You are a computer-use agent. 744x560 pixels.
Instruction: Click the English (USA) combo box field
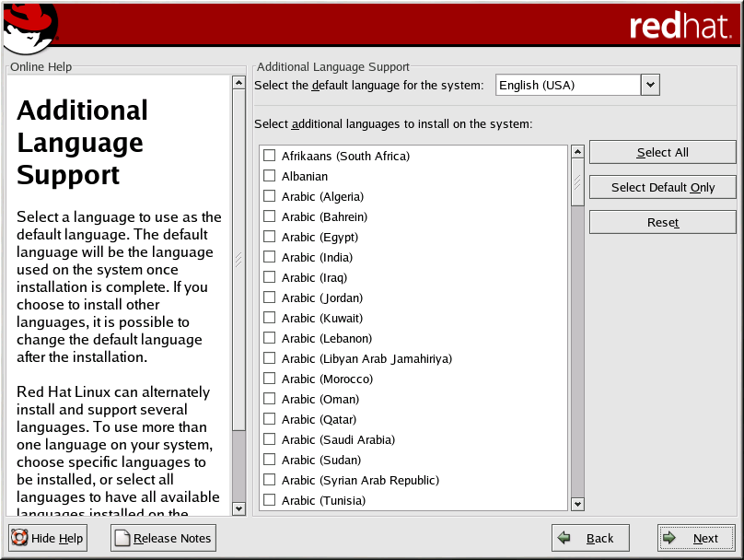[x=567, y=85]
